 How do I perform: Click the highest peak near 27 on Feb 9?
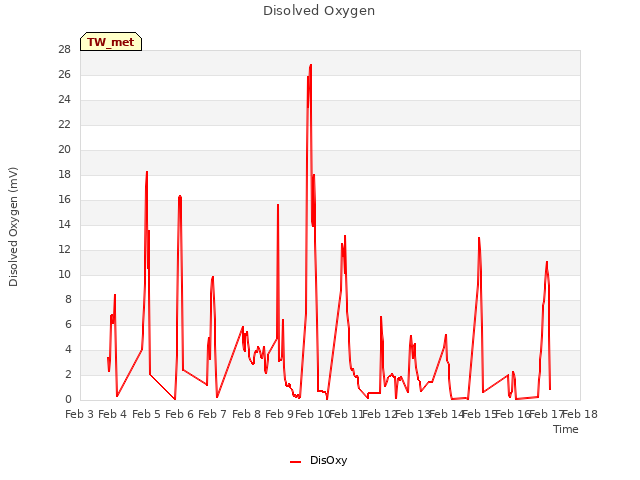coord(311,65)
